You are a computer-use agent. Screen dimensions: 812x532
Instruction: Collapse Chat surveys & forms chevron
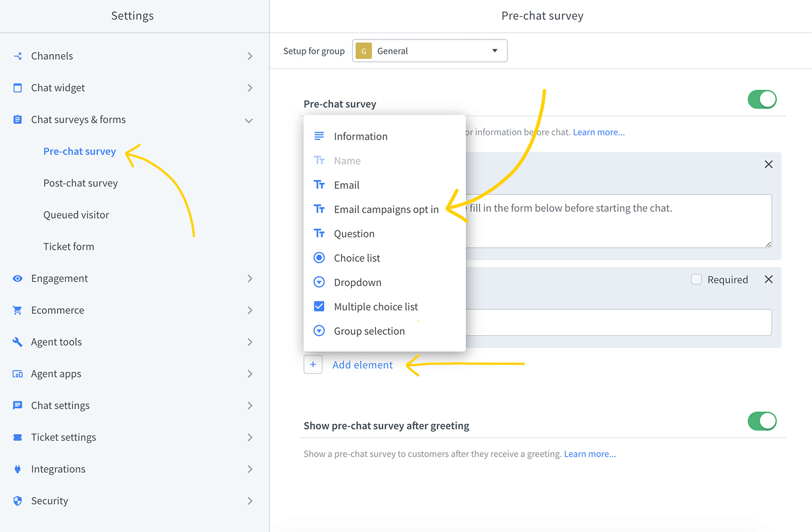click(249, 121)
